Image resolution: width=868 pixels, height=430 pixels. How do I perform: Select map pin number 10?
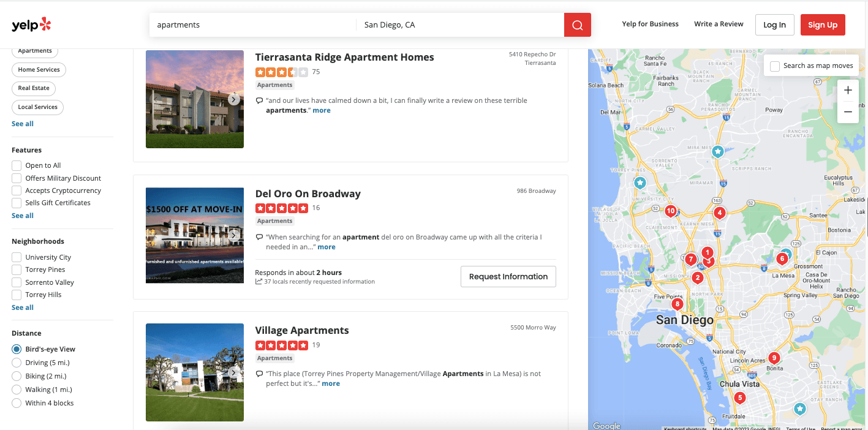[670, 211]
